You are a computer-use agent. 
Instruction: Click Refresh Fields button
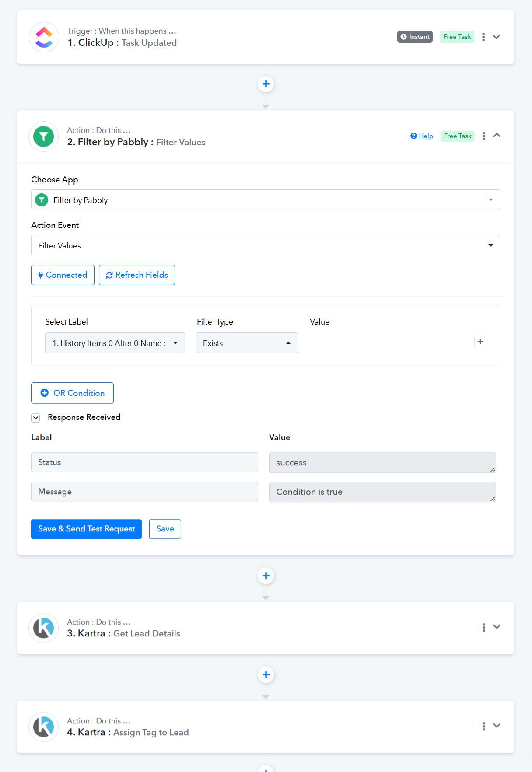pos(137,275)
